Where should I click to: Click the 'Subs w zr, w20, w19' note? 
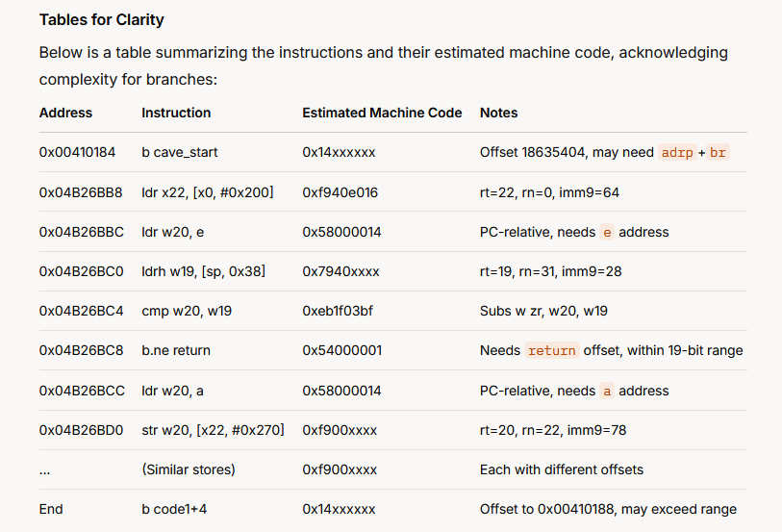(x=543, y=311)
